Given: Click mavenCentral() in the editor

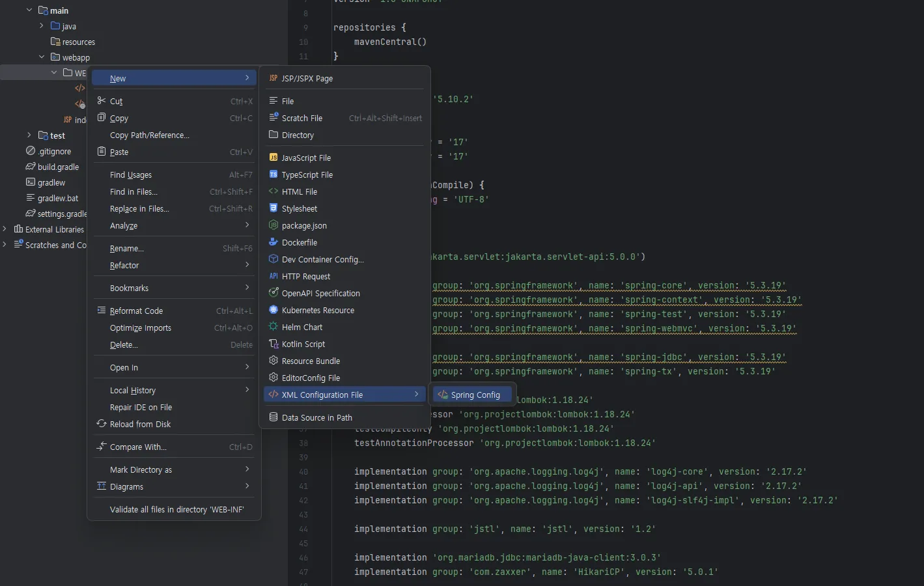Looking at the screenshot, I should click(390, 42).
